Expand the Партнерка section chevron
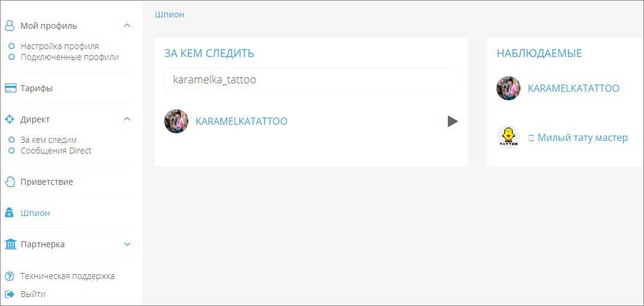 (127, 244)
